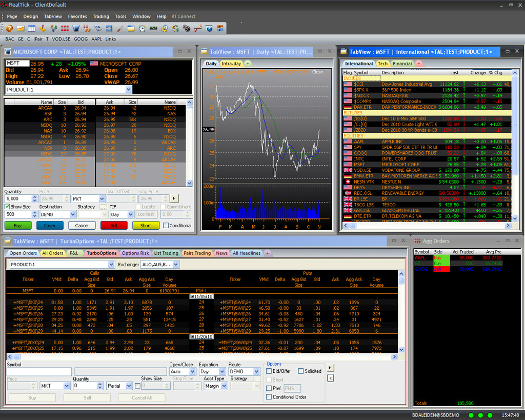Click the Agg Orders red grid title icon
The height and width of the screenshot is (420, 525).
pos(417,241)
